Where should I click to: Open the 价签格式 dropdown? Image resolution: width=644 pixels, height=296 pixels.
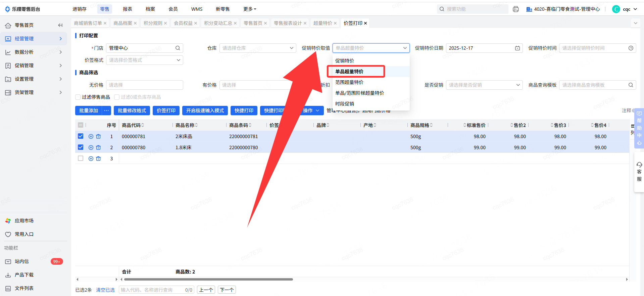(x=144, y=60)
